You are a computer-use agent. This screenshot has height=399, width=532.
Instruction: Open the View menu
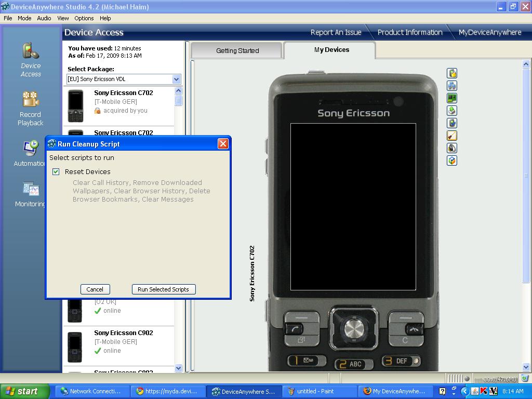pyautogui.click(x=63, y=18)
